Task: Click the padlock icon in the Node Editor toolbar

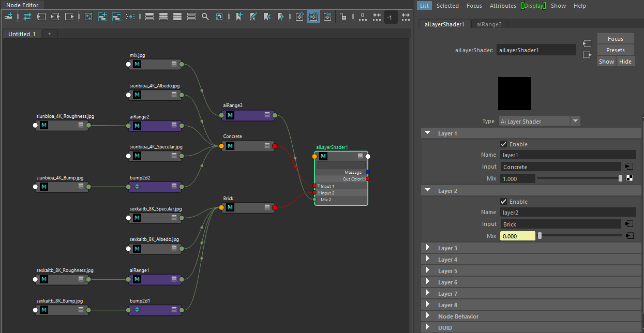Action: [x=344, y=16]
